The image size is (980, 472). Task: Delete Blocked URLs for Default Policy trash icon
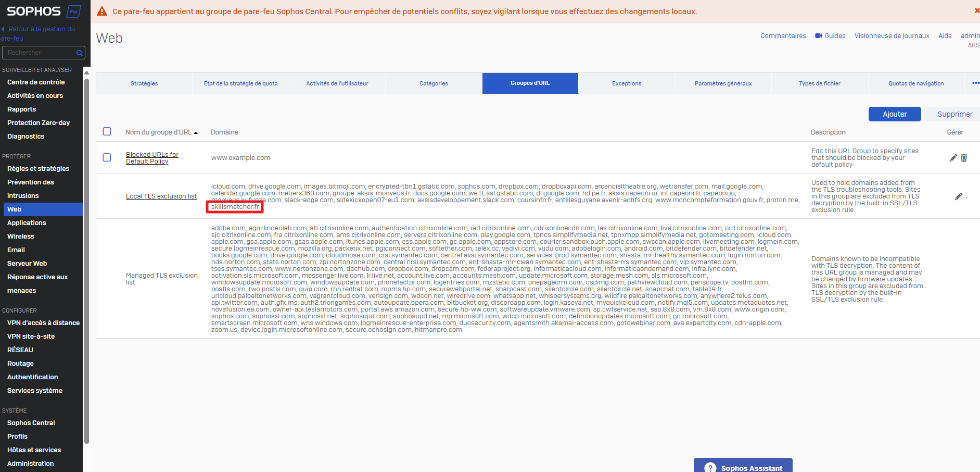click(964, 158)
